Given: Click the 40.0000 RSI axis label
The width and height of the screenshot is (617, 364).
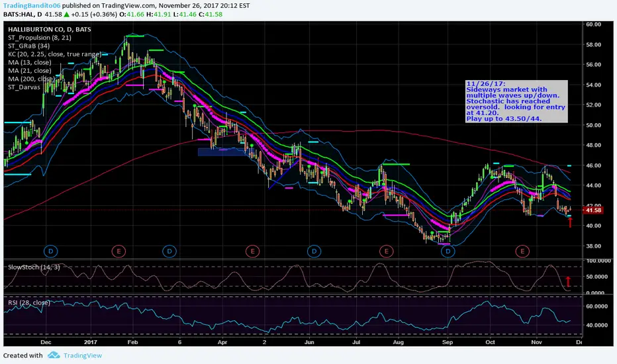Looking at the screenshot, I should (x=598, y=325).
